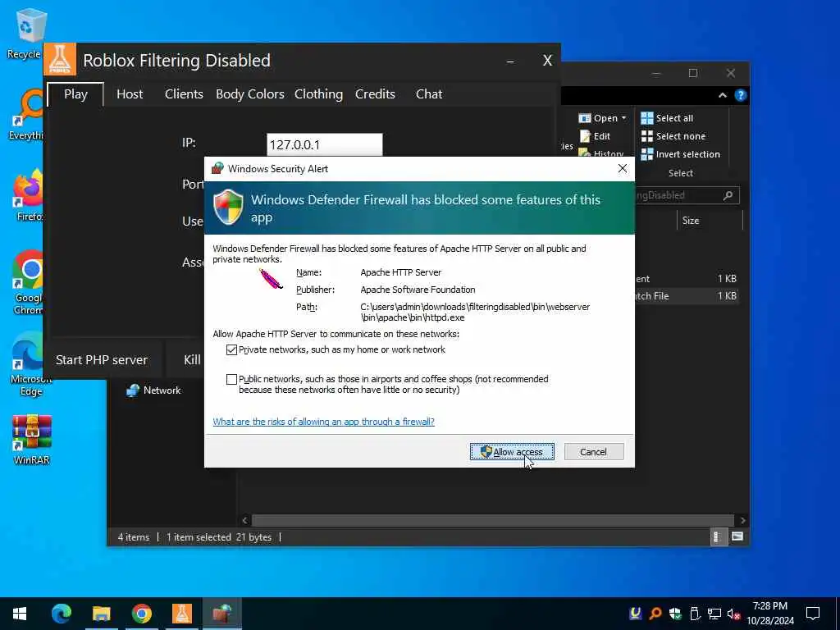Click the '4 items' status bar text

click(x=134, y=537)
